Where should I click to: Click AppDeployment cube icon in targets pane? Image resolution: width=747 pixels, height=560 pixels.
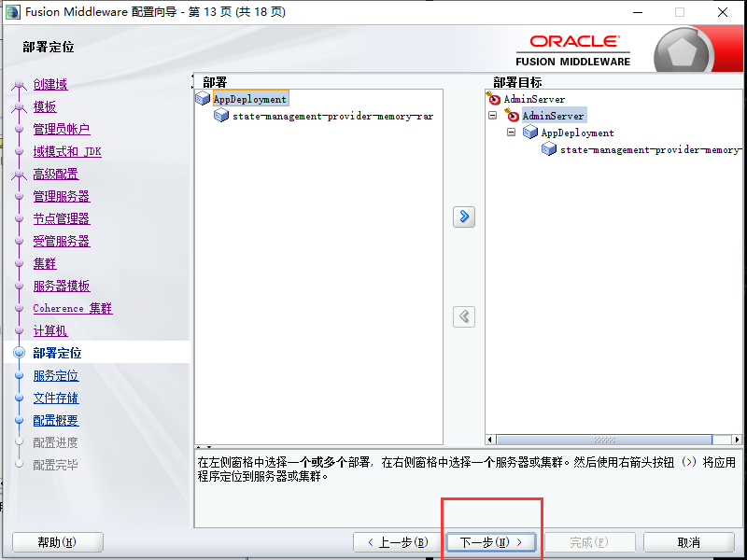pos(530,132)
